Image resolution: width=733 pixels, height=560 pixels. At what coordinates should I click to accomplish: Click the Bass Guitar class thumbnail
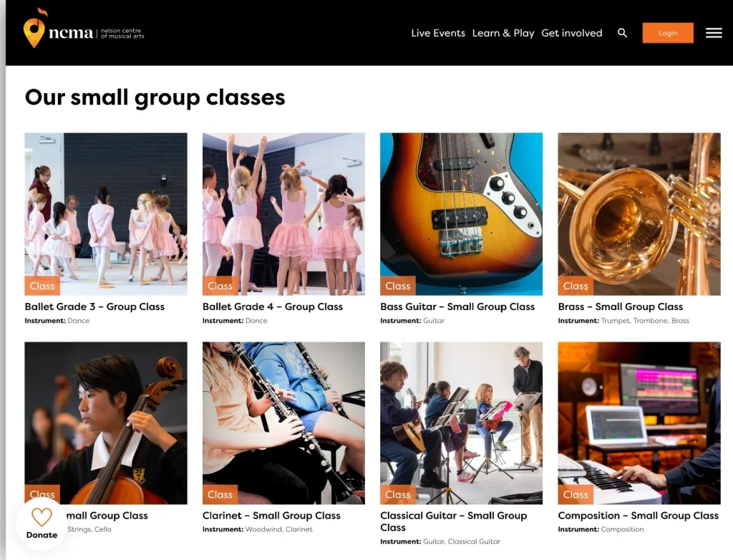click(x=462, y=214)
